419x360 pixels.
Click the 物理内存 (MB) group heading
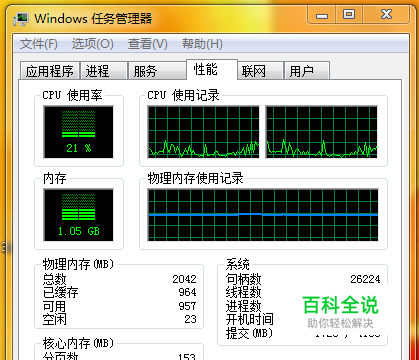click(x=78, y=264)
